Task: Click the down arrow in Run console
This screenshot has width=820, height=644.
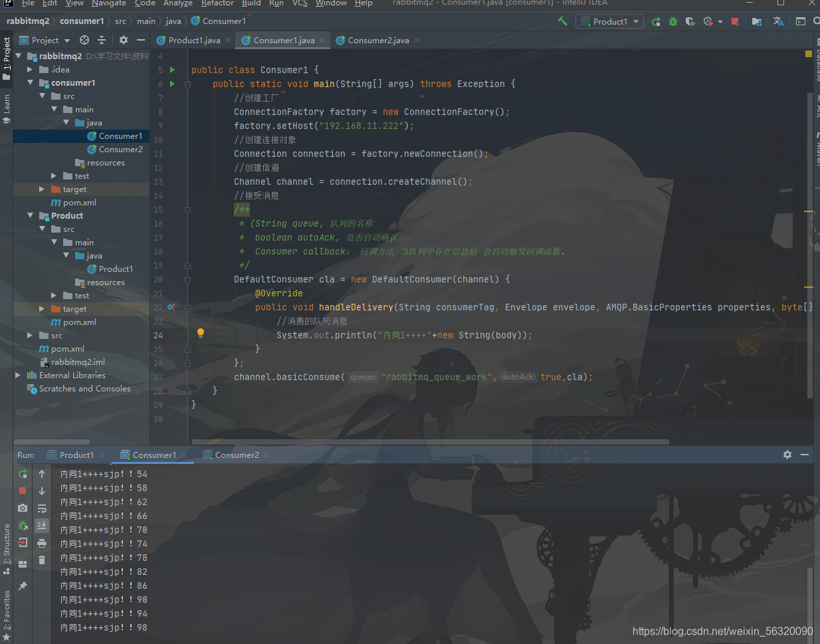Action: point(42,490)
